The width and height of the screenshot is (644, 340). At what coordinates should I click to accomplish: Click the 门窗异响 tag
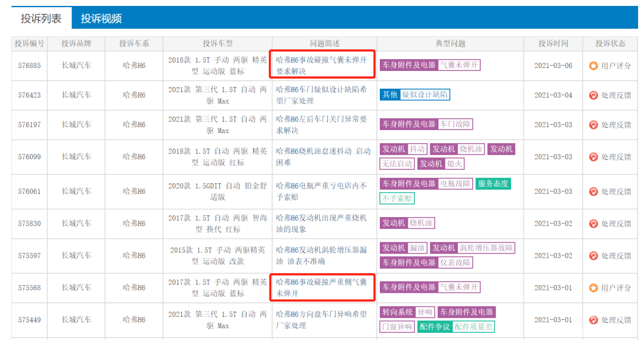[x=397, y=327]
